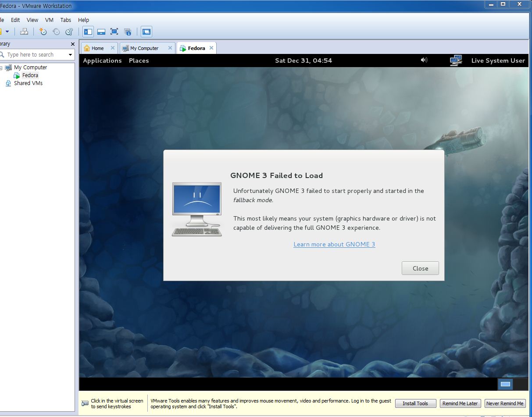The image size is (532, 417).
Task: Click the network connection icon in the panel
Action: pos(456,60)
